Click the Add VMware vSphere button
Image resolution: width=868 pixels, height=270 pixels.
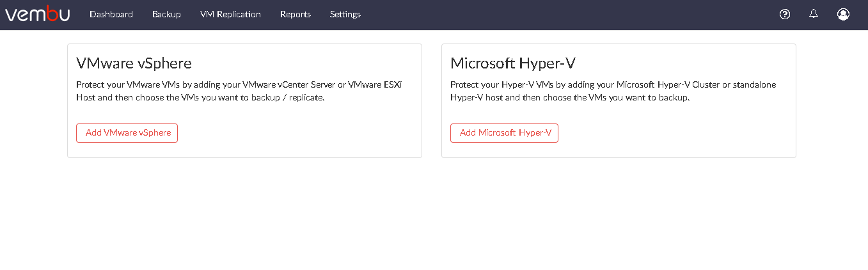tap(127, 133)
